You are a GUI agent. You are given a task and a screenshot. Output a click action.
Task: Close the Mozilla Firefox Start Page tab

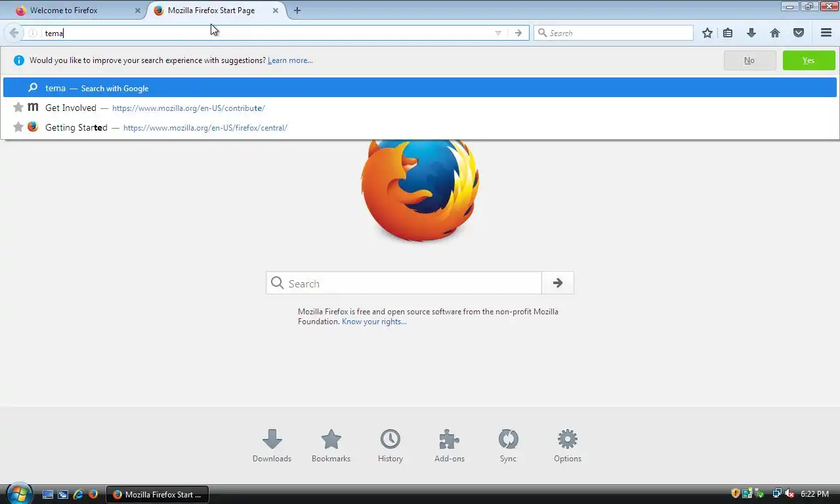[x=276, y=10]
